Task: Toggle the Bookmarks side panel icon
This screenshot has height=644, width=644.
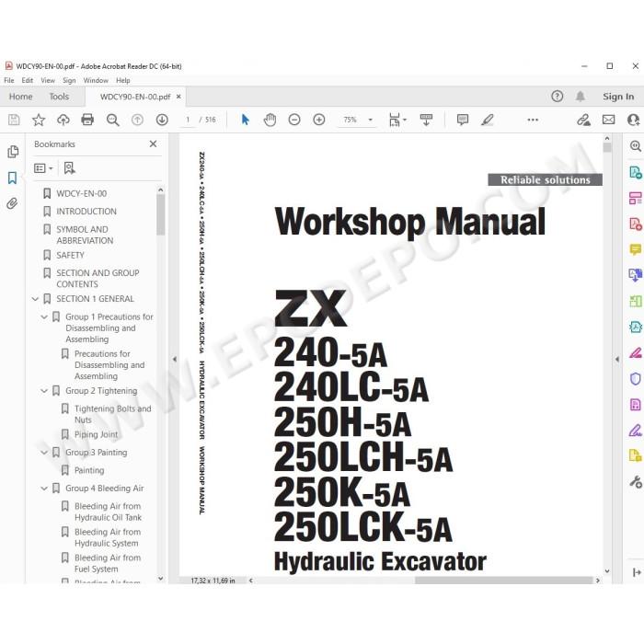Action: 12,178
